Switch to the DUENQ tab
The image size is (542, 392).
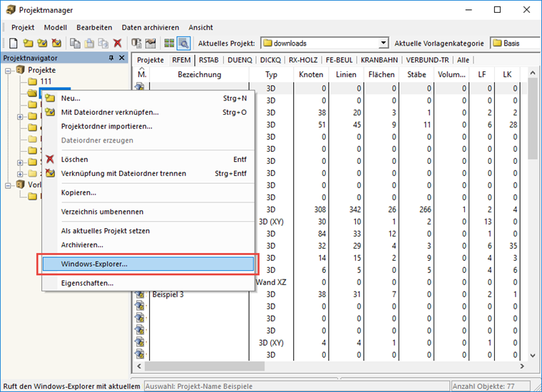point(240,60)
